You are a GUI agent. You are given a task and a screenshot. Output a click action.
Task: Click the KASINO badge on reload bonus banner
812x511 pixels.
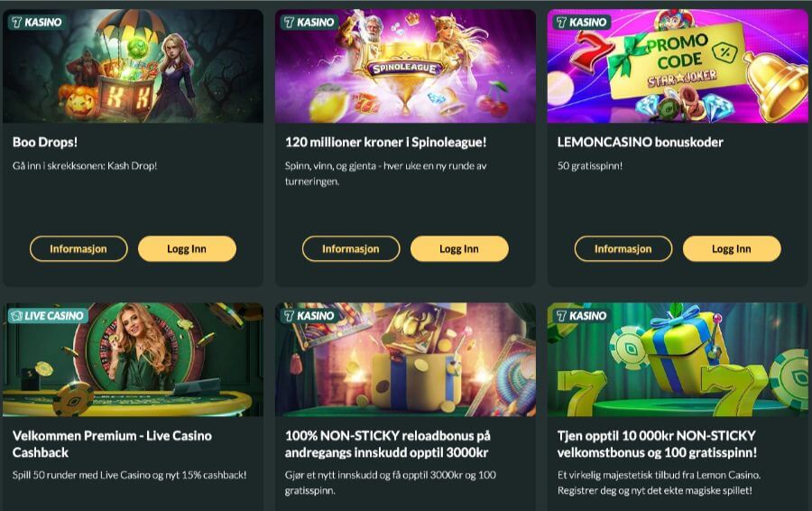coord(309,316)
